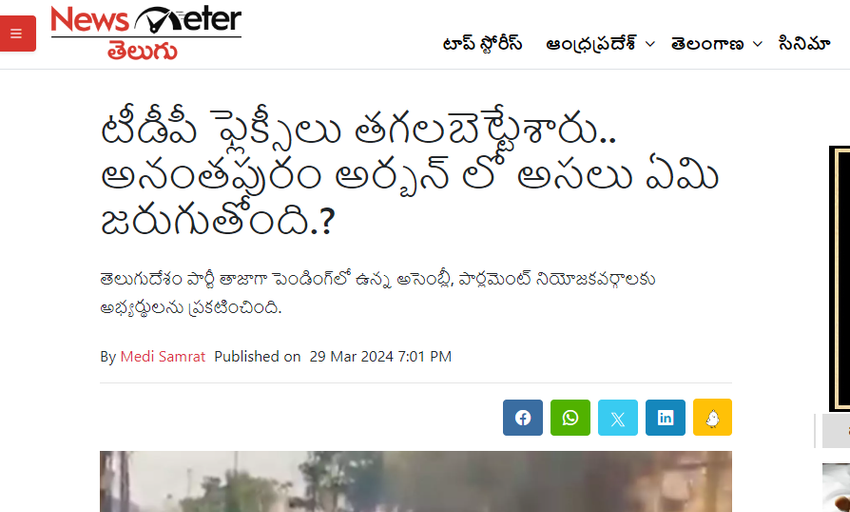Share article via WhatsApp
Image resolution: width=850 pixels, height=512 pixels.
[570, 418]
